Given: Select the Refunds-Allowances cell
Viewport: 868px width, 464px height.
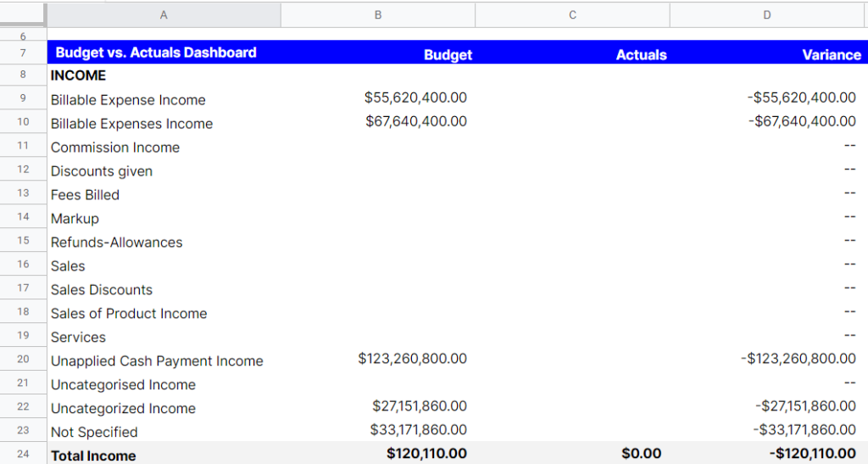Looking at the screenshot, I should coord(164,242).
